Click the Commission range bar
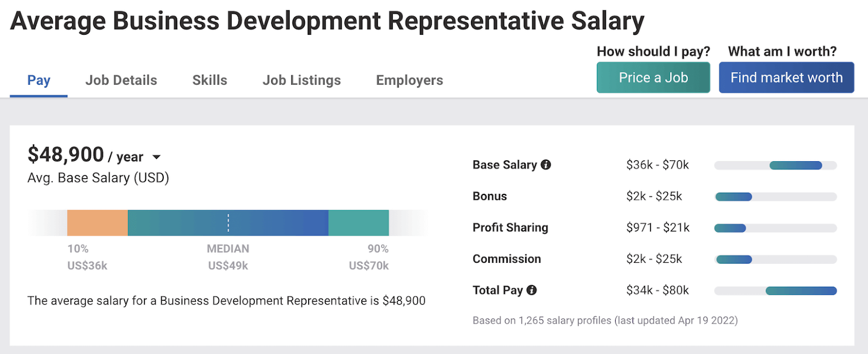The width and height of the screenshot is (868, 354). click(x=775, y=259)
